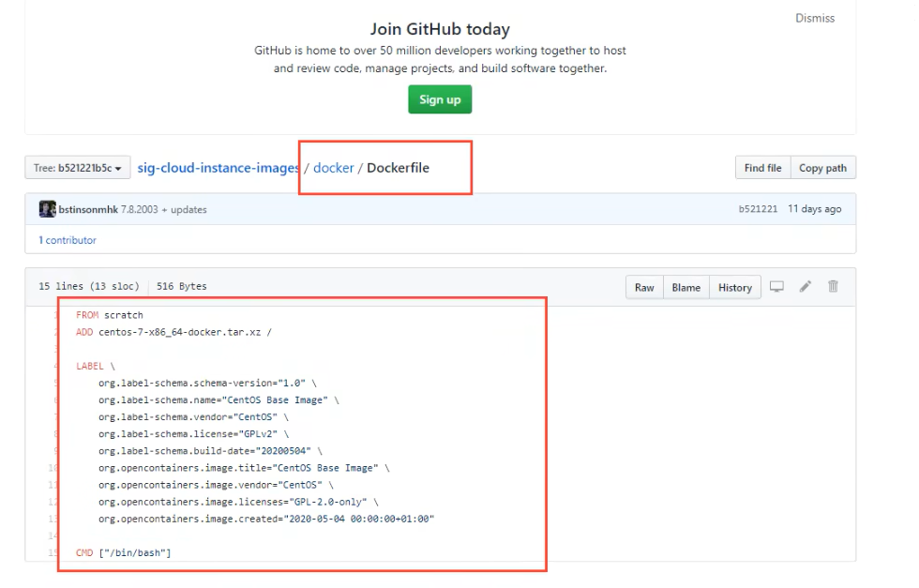Click the open in GitHub Desktop icon

point(776,287)
